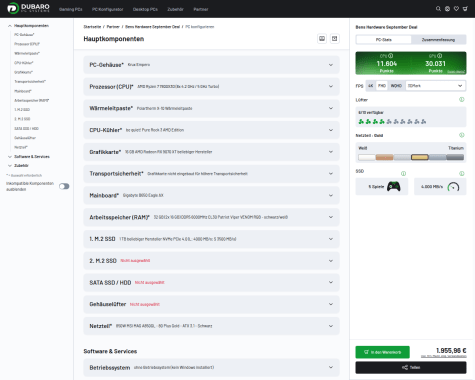Open the user account icon
The image size is (475, 380).
click(447, 9)
